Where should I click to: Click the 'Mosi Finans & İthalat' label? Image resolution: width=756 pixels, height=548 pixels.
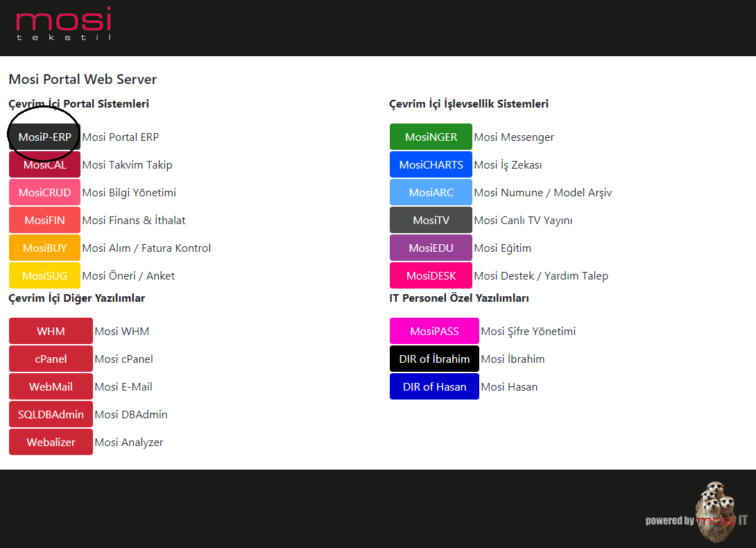coord(134,221)
